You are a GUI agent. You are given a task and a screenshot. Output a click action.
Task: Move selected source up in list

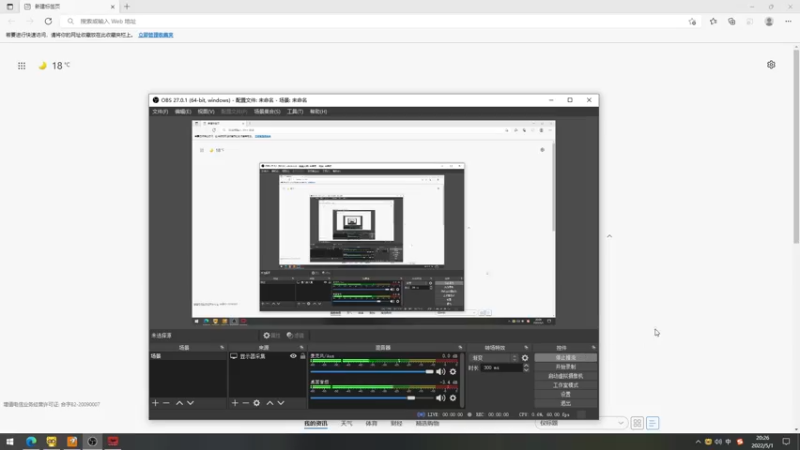coord(270,403)
